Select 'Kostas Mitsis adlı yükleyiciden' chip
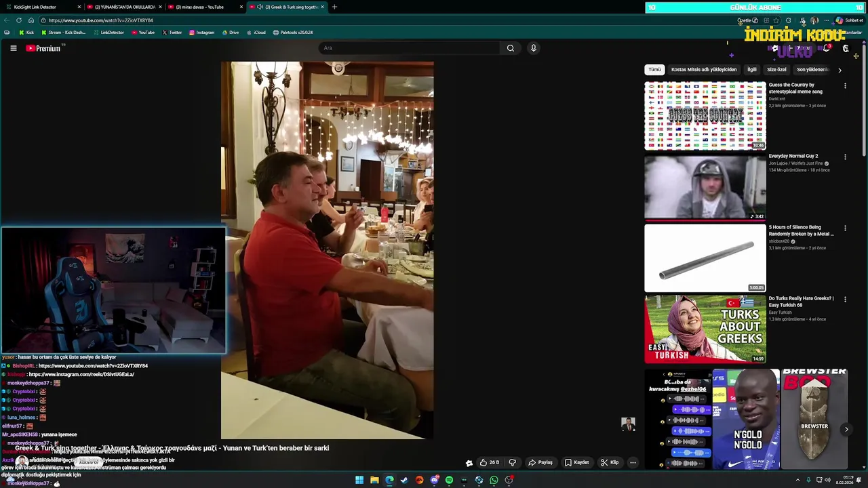The width and height of the screenshot is (868, 488). (x=704, y=70)
